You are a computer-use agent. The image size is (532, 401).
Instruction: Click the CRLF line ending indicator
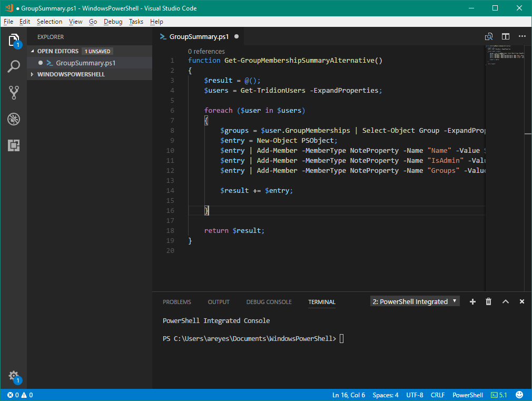coord(438,395)
